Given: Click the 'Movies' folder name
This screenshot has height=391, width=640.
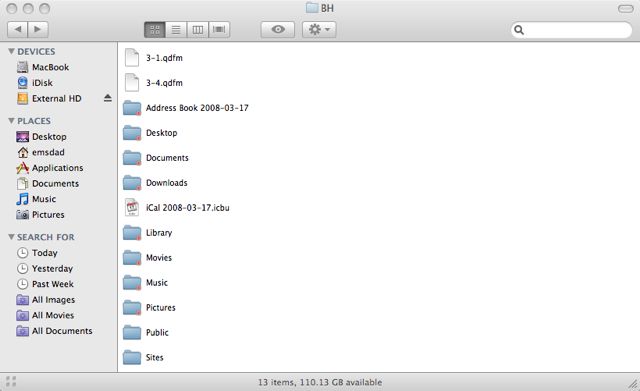Looking at the screenshot, I should [159, 258].
